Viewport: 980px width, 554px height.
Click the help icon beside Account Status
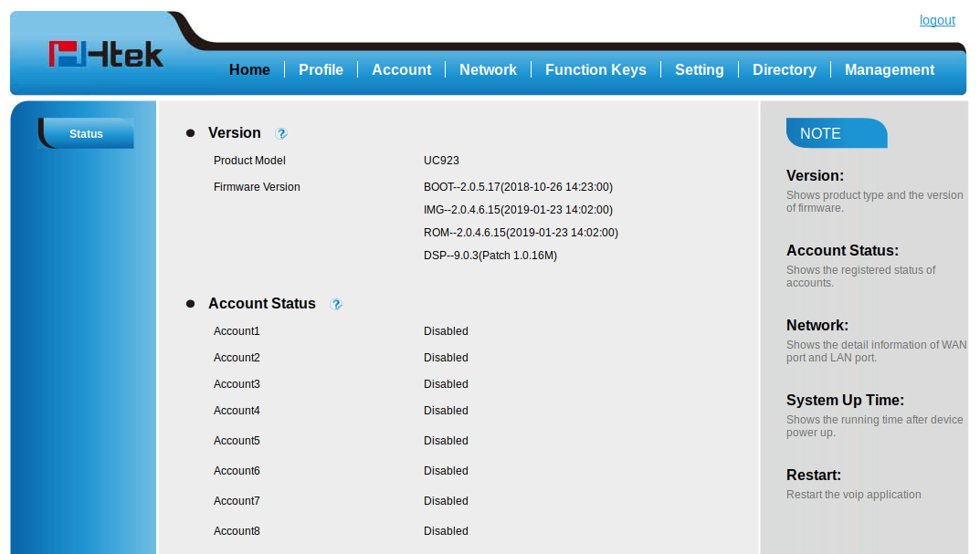point(336,304)
